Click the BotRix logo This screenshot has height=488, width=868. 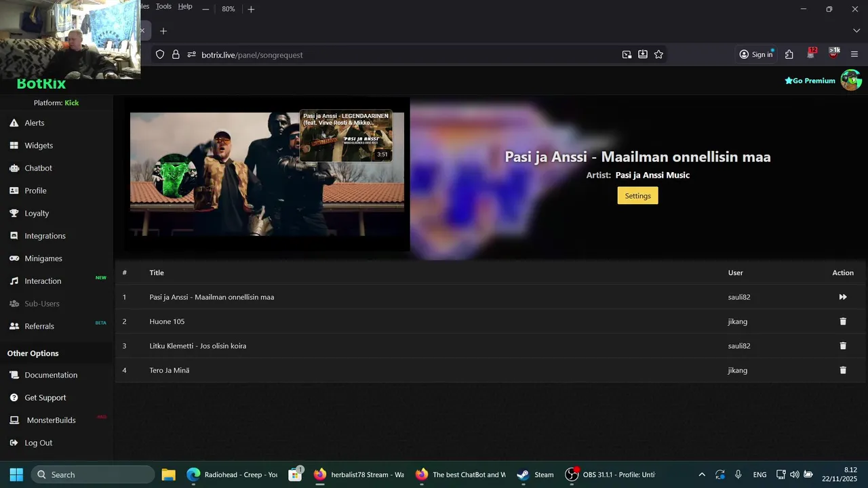tap(41, 85)
